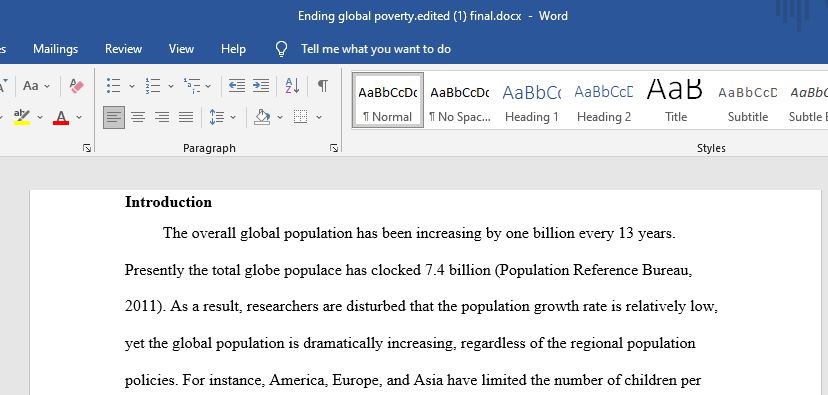Open Text Highlight Color dropdown arrow
The width and height of the screenshot is (828, 395).
[40, 117]
